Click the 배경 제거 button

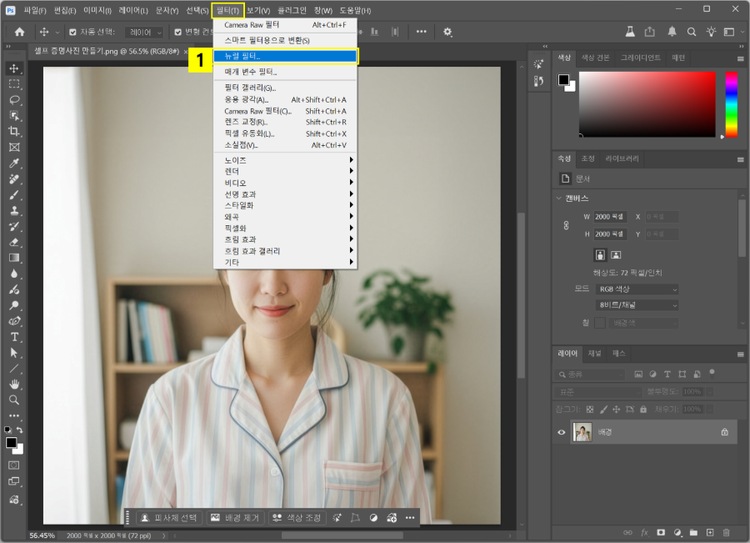pos(235,518)
